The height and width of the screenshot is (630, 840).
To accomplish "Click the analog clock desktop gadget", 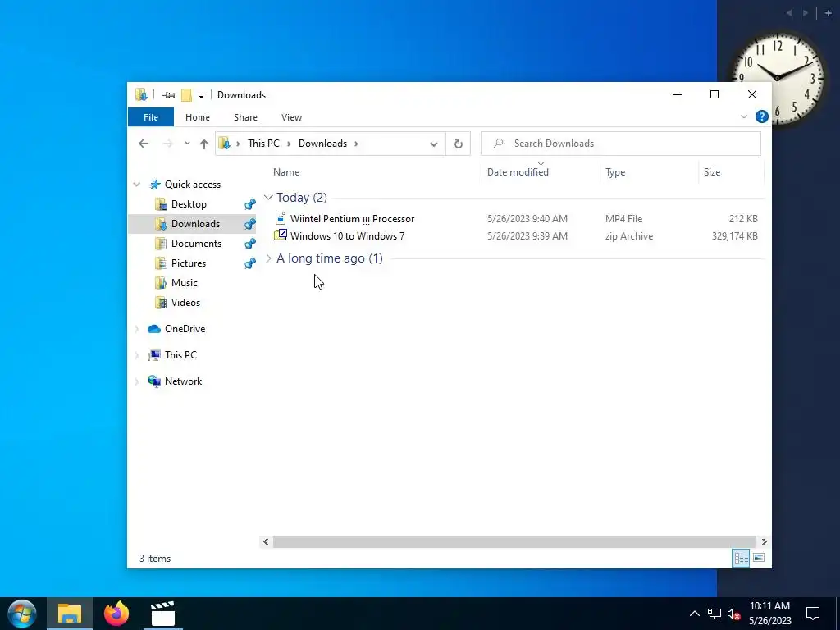I will pos(778,79).
